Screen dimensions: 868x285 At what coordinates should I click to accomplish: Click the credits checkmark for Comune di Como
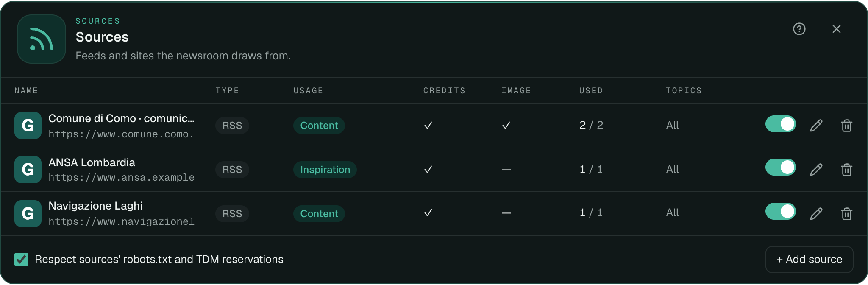[428, 125]
